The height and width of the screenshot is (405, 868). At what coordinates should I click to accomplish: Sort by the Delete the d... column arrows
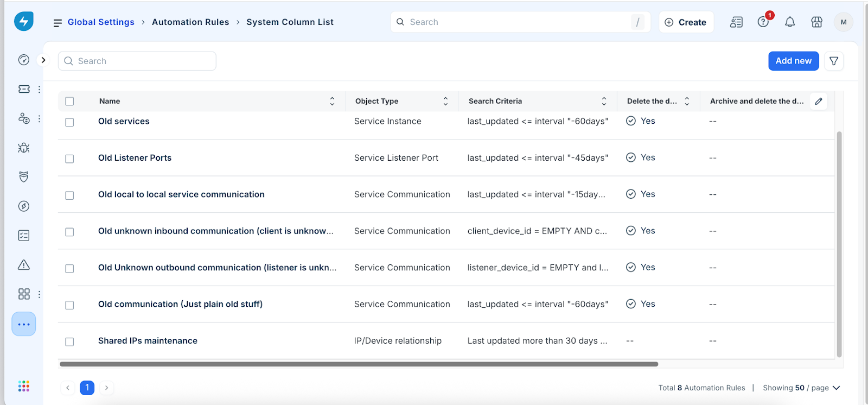(x=687, y=101)
